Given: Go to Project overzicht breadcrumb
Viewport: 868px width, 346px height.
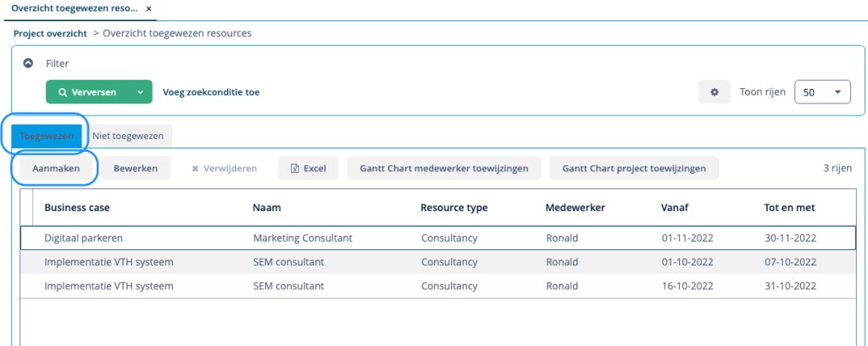Looking at the screenshot, I should [50, 33].
